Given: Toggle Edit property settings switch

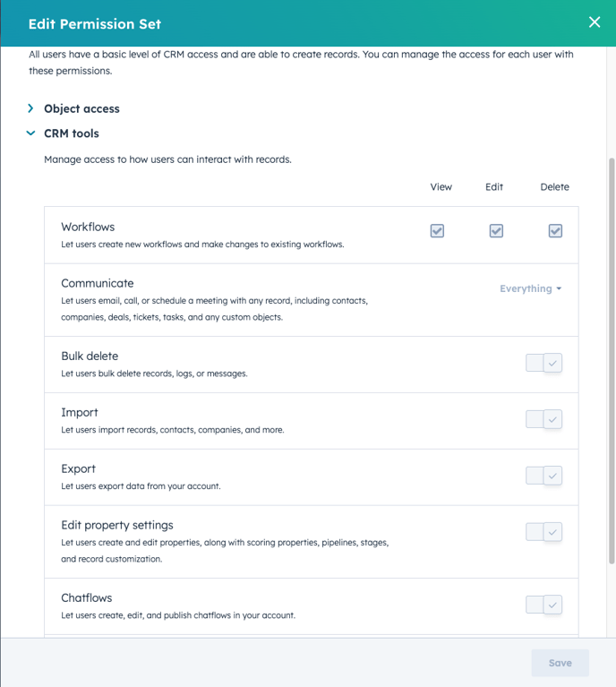Looking at the screenshot, I should coord(543,532).
